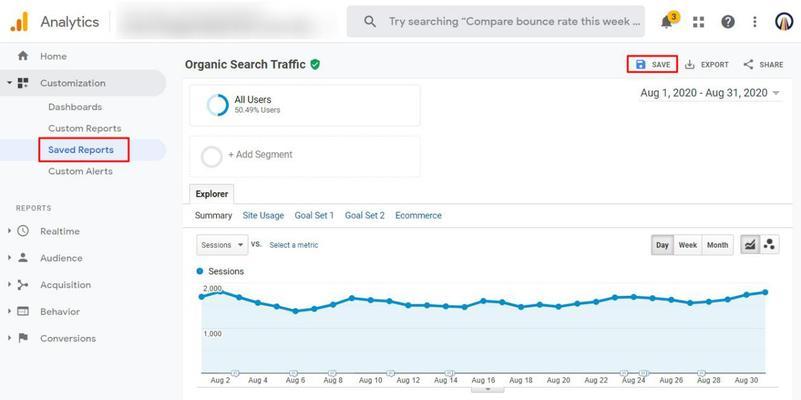Viewport: 801px width, 400px height.
Task: Expand the Audience reports arrow
Action: tap(9, 258)
